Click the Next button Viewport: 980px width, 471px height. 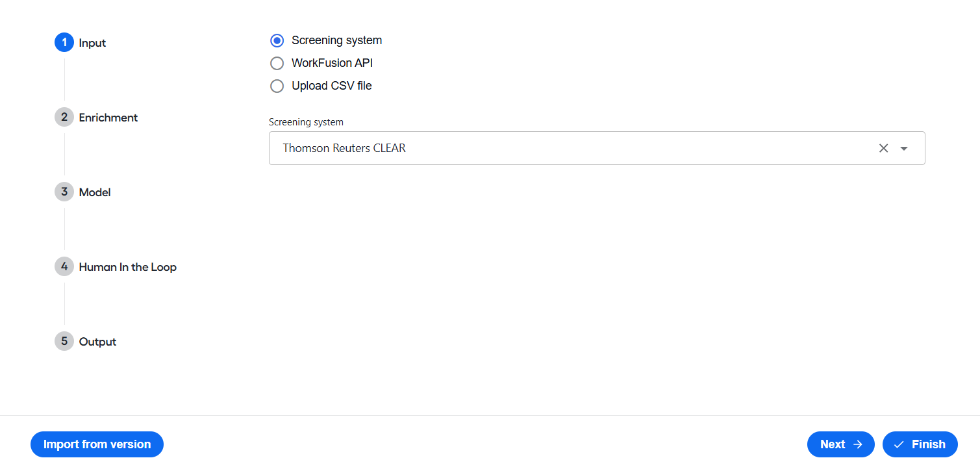tap(841, 444)
